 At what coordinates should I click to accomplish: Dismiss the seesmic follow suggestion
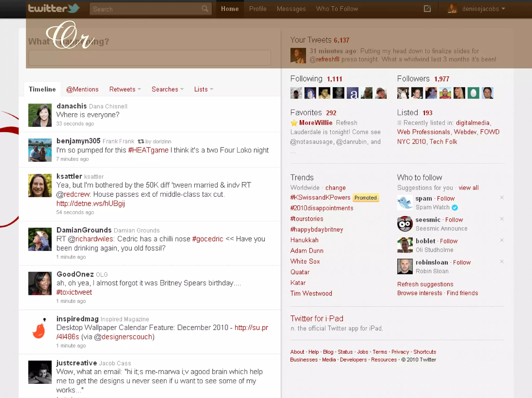[502, 219]
